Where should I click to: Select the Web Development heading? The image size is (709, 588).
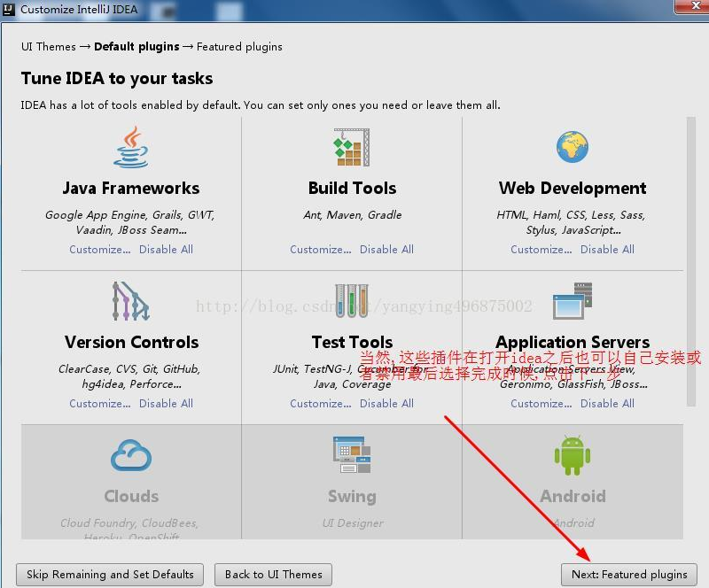point(573,188)
